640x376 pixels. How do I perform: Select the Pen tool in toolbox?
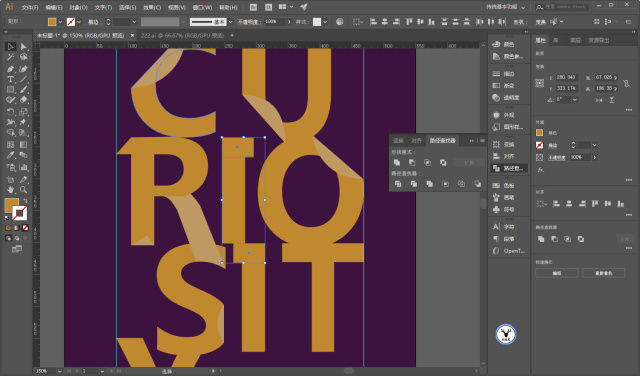10,69
